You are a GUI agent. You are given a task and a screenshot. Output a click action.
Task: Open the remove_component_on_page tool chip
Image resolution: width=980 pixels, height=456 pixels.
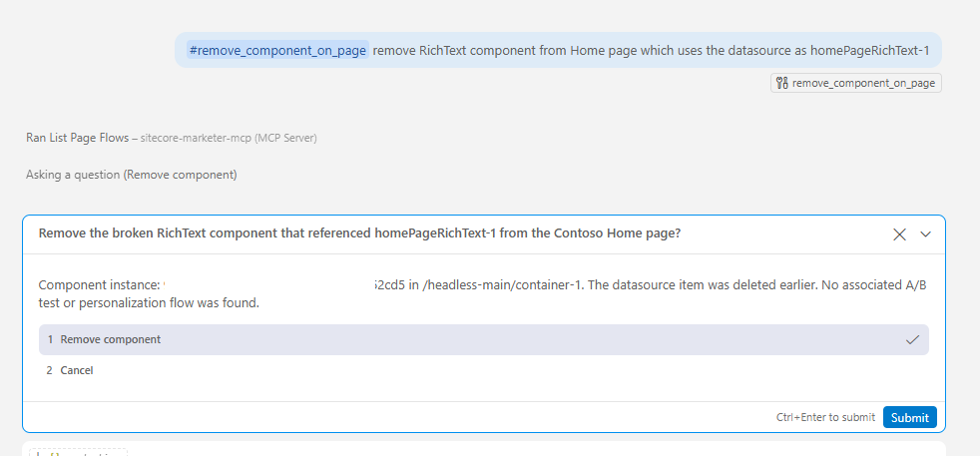pos(855,83)
